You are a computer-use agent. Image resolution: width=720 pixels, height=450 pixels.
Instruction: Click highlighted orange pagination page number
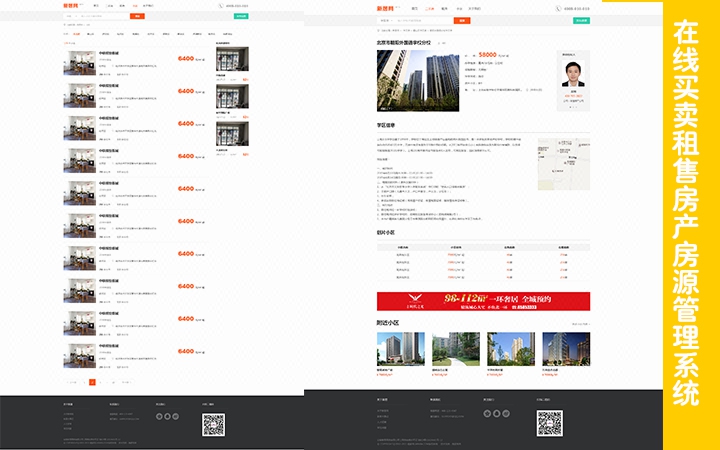92,382
